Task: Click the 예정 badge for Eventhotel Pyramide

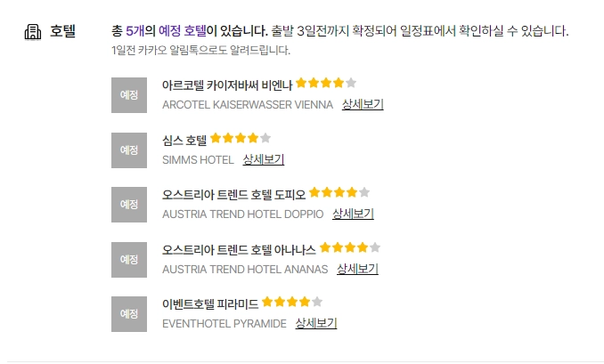Action: pyautogui.click(x=129, y=314)
